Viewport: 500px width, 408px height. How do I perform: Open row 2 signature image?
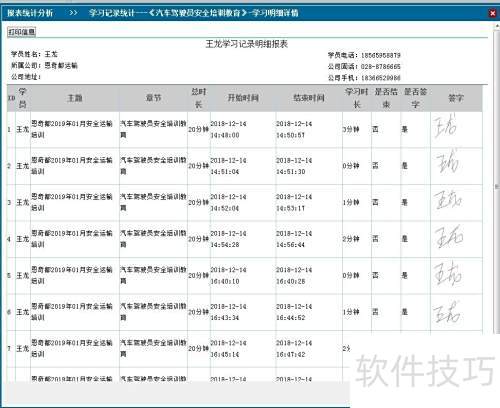[448, 162]
